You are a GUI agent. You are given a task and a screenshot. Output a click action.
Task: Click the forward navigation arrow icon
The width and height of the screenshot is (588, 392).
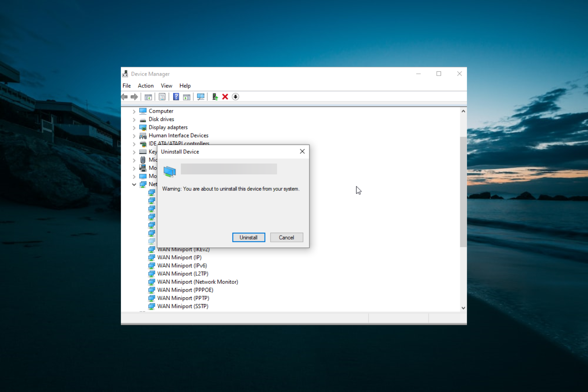(x=135, y=97)
